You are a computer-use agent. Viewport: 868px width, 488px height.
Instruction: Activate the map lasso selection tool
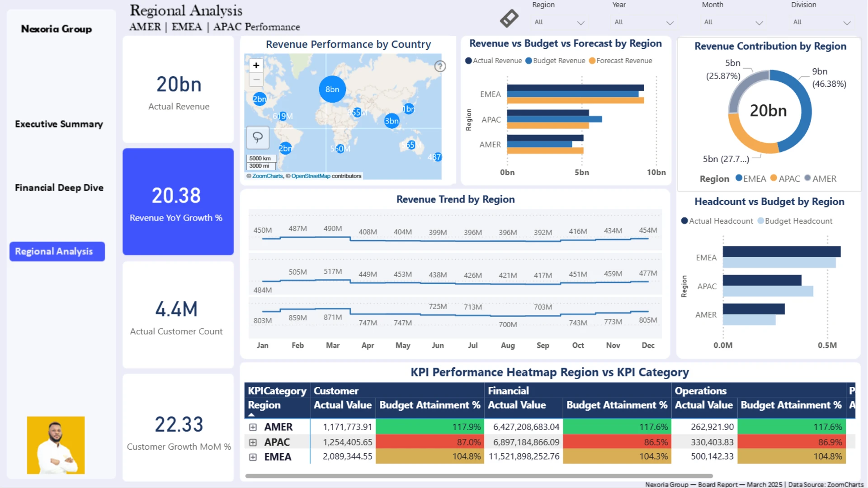[258, 137]
